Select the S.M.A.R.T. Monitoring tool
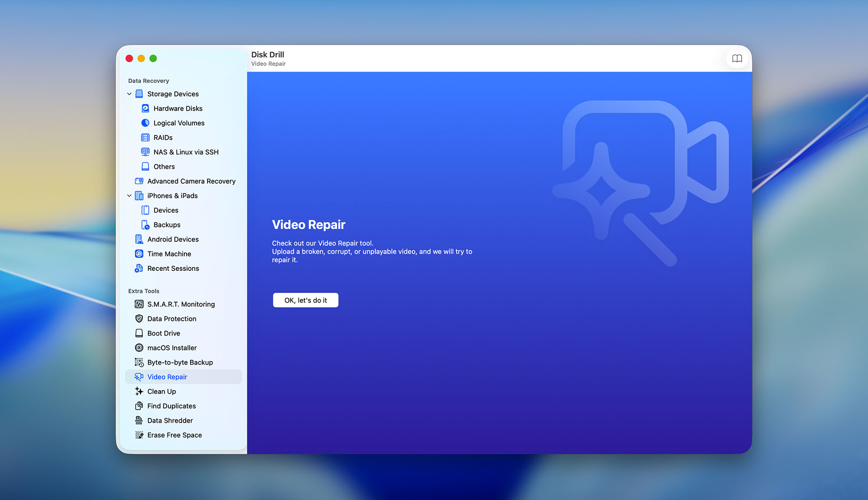The width and height of the screenshot is (868, 500). 181,304
